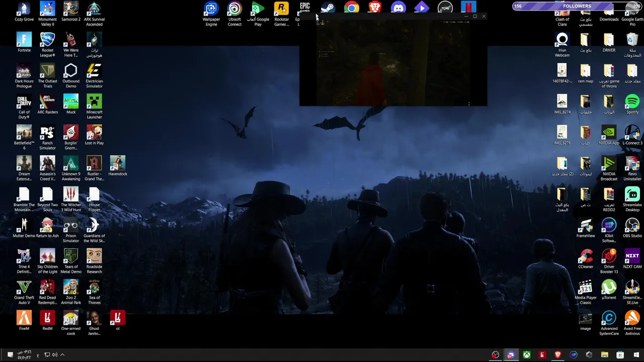Select the FrameView desktop icon
Image resolution: width=644 pixels, height=362 pixels.
[x=586, y=228]
